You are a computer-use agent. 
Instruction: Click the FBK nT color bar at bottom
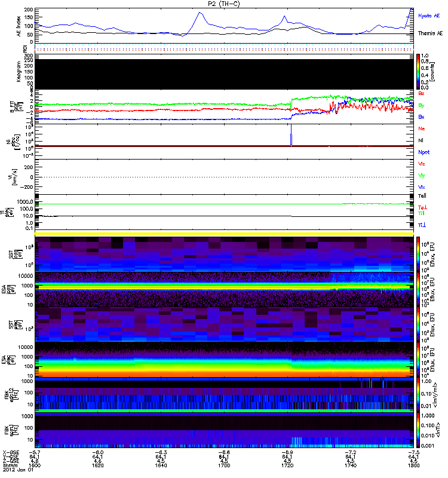[x=418, y=430]
